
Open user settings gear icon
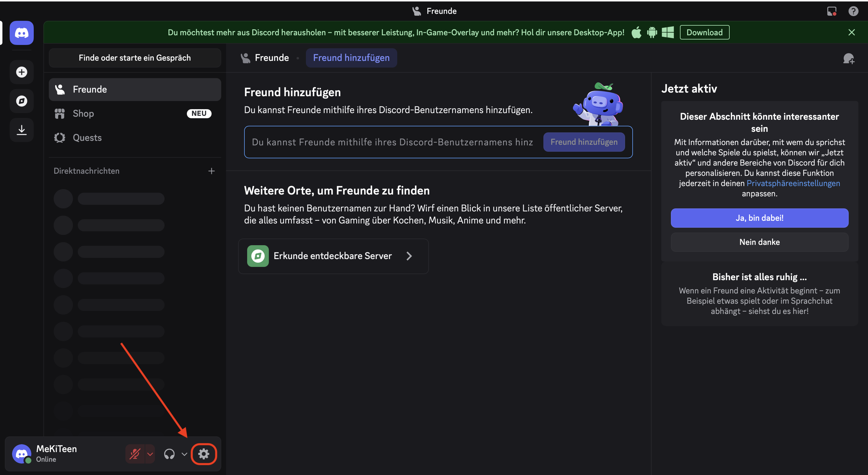[203, 454]
